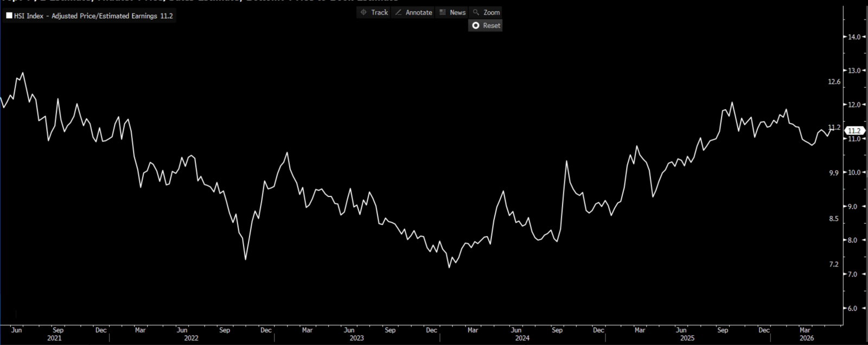The width and height of the screenshot is (868, 345).
Task: Select the 6.0 y-axis label
Action: pos(852,308)
